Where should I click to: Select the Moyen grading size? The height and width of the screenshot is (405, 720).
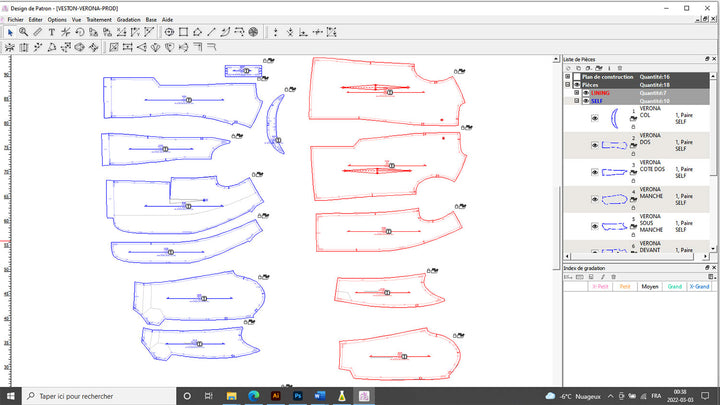coord(650,287)
